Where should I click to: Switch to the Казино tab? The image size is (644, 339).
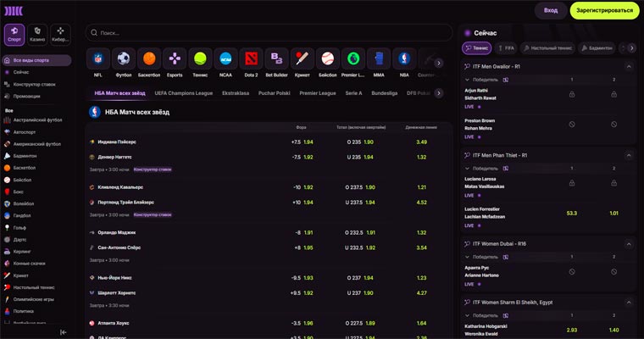(x=37, y=35)
